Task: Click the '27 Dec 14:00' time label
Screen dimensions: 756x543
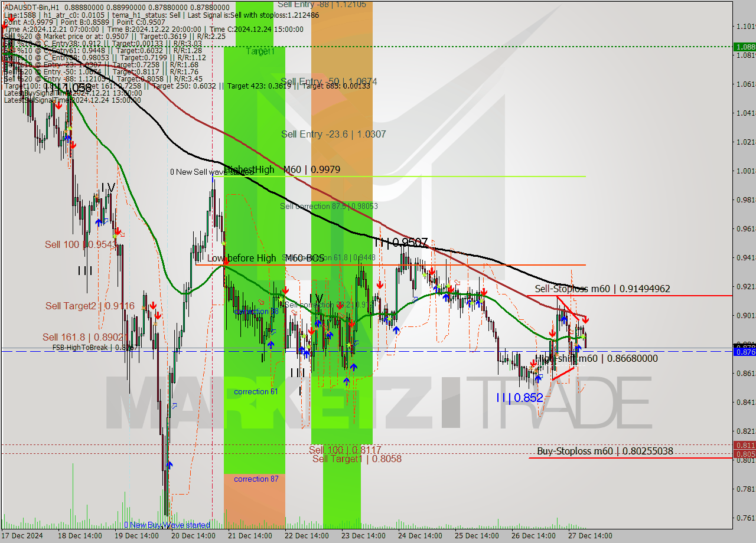Action: pyautogui.click(x=590, y=536)
